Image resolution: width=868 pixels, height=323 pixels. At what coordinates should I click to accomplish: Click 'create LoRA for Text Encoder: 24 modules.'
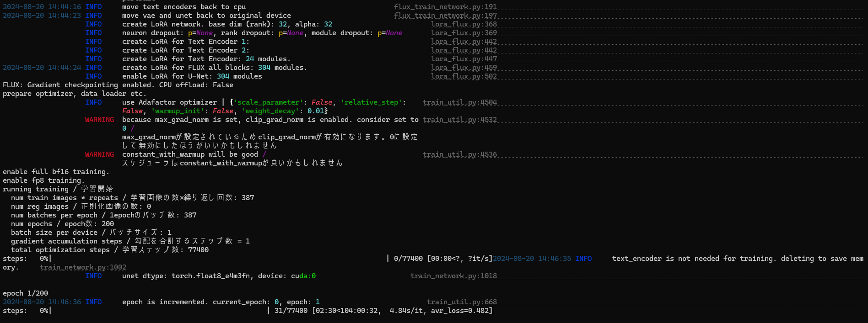[x=206, y=59]
